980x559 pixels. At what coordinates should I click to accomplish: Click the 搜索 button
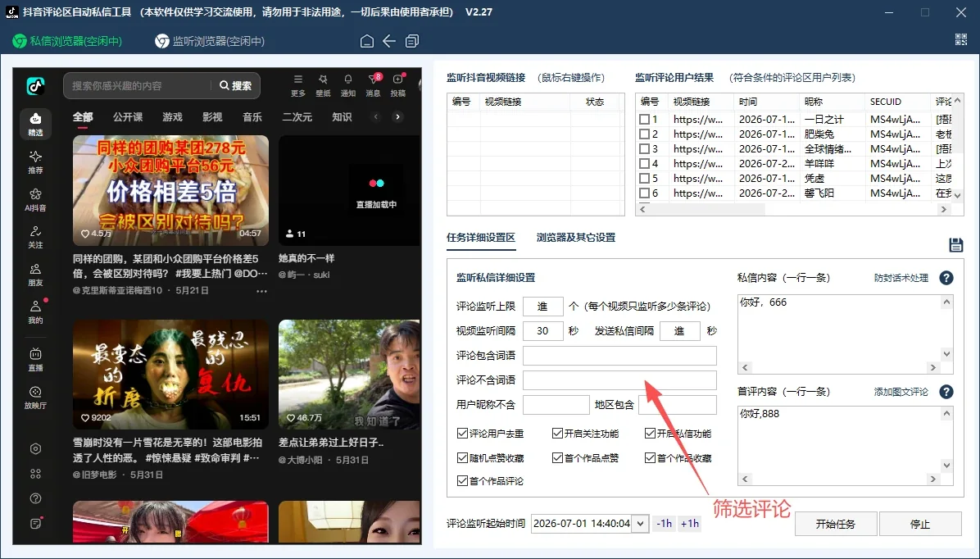[x=236, y=86]
